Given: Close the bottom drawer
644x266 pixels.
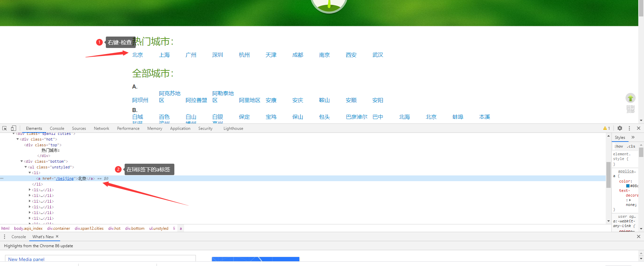Looking at the screenshot, I should [639, 236].
